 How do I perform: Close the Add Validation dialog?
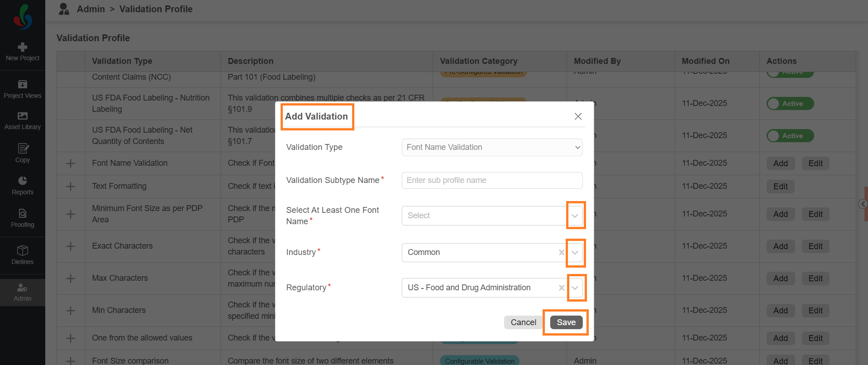[578, 116]
